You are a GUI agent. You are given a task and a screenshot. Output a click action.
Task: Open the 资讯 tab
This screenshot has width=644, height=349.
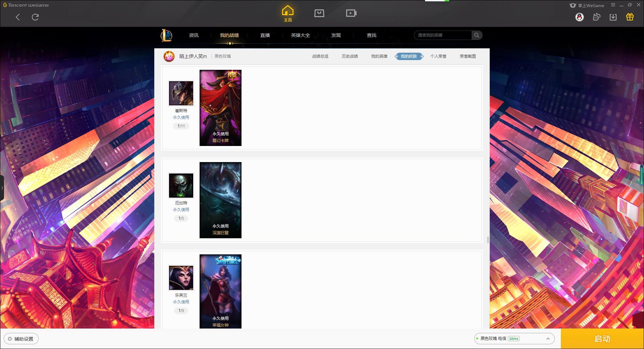(x=194, y=35)
